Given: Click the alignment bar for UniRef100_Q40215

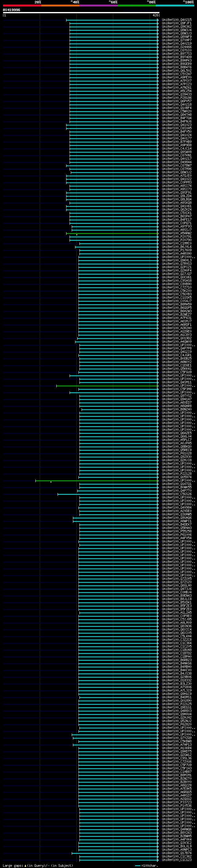Looking at the screenshot, I should point(112,20).
